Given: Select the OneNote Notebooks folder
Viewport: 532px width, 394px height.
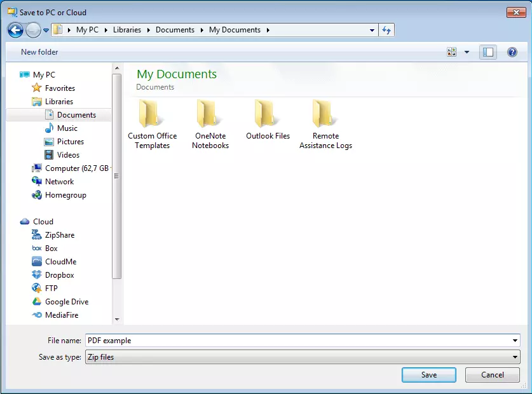Looking at the screenshot, I should 210,125.
